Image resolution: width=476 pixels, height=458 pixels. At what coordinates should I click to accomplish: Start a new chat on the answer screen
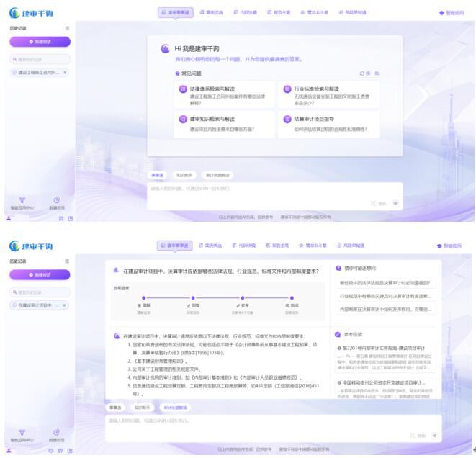40,274
